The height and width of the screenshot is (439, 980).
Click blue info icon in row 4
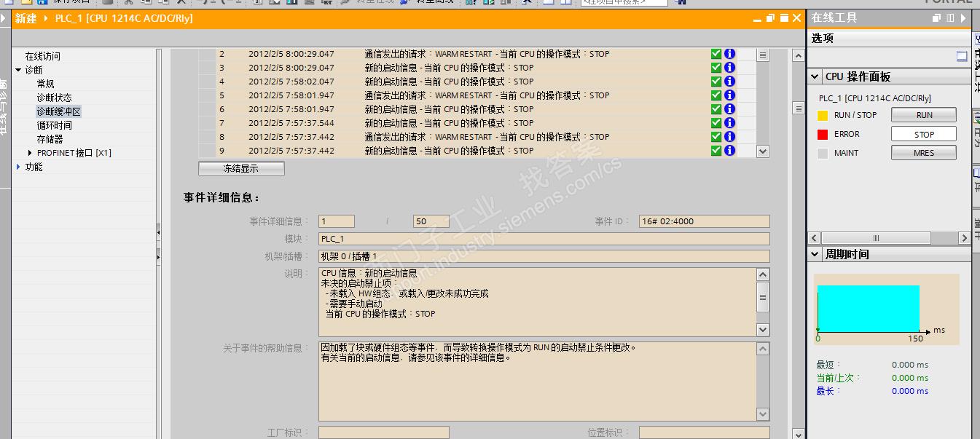(x=729, y=82)
